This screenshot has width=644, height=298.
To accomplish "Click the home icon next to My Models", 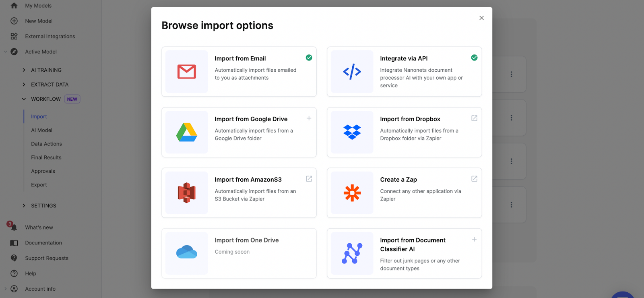I will pos(14,6).
